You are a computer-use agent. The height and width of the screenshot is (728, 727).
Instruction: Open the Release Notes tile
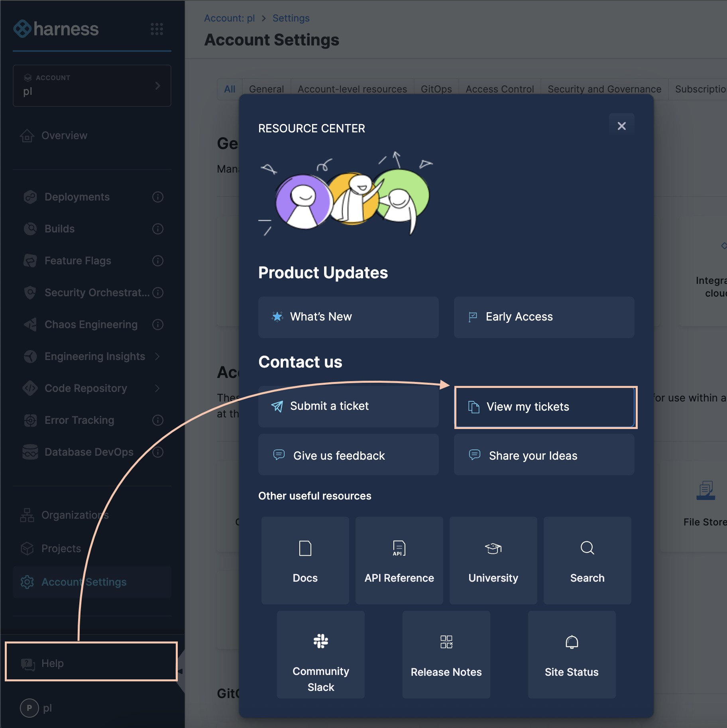[x=446, y=654]
